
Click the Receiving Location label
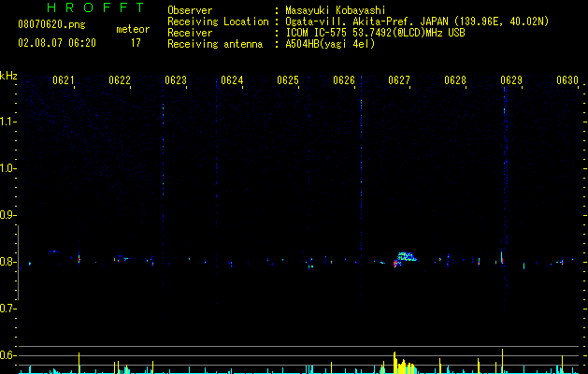218,22
